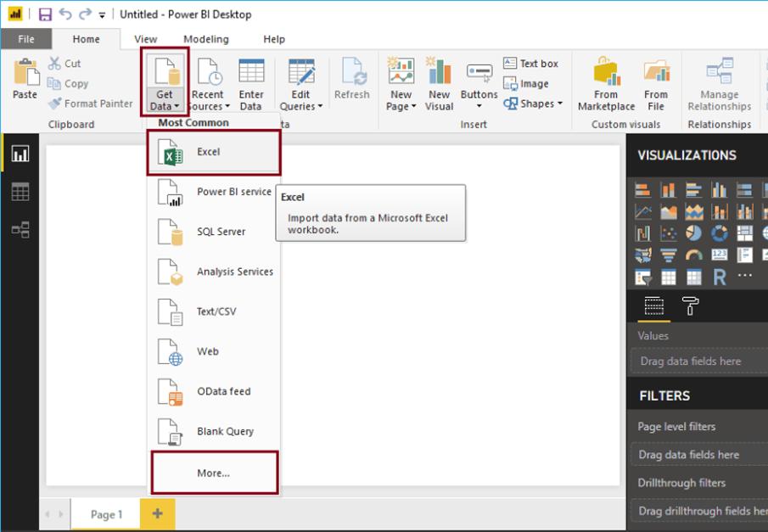Click the Redo arrow icon
The image size is (768, 532).
coord(85,14)
